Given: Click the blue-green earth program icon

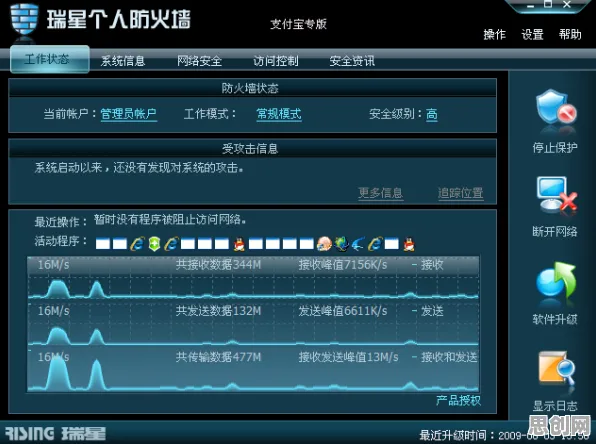Looking at the screenshot, I should point(341,244).
